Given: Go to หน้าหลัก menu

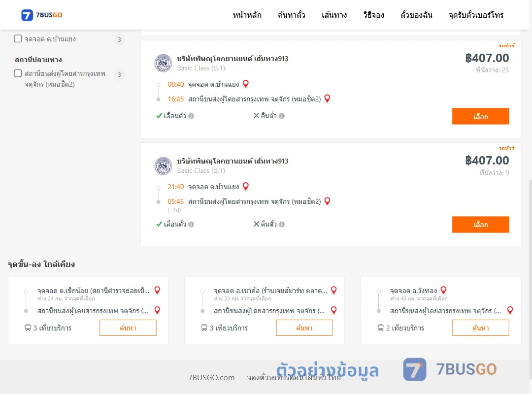Looking at the screenshot, I should (247, 15).
